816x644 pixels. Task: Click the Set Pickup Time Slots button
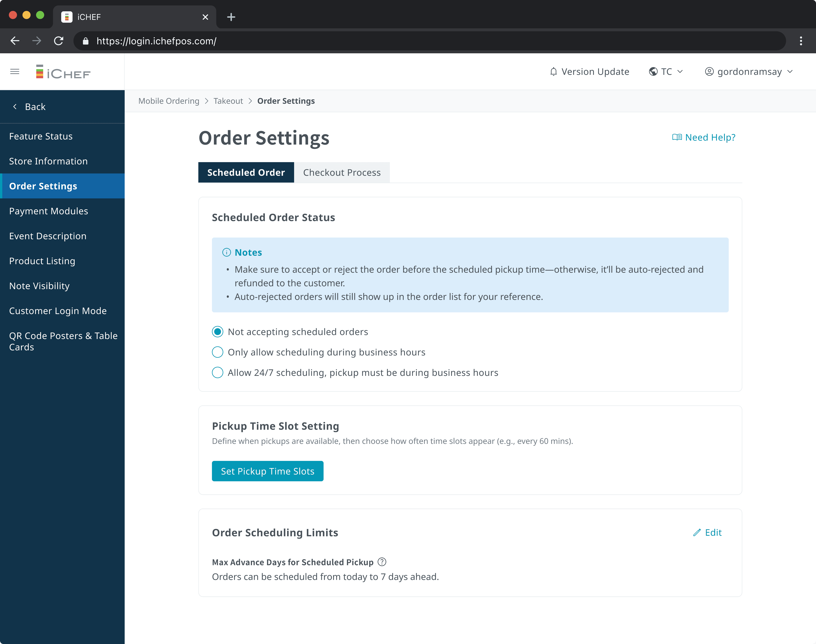267,471
